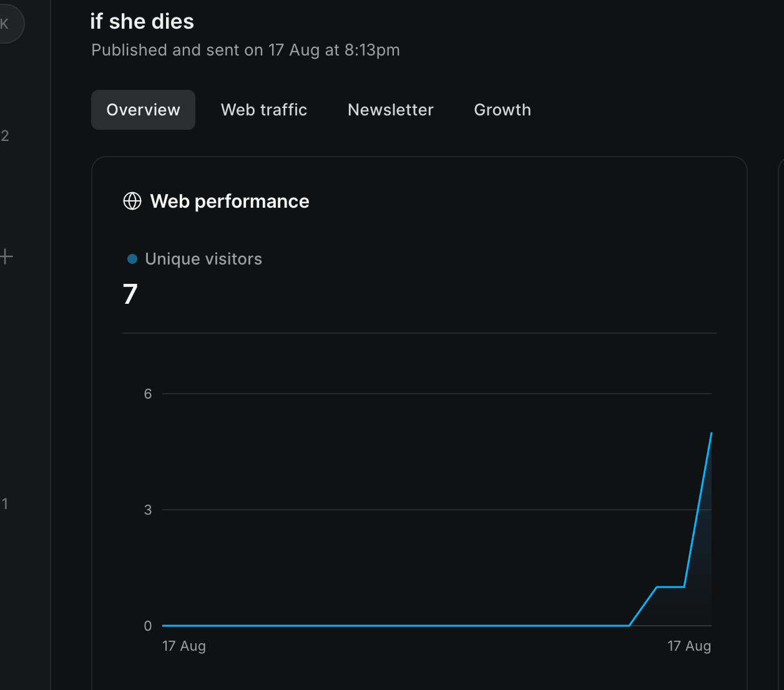Open the Newsletter tab
The height and width of the screenshot is (690, 784).
click(391, 110)
